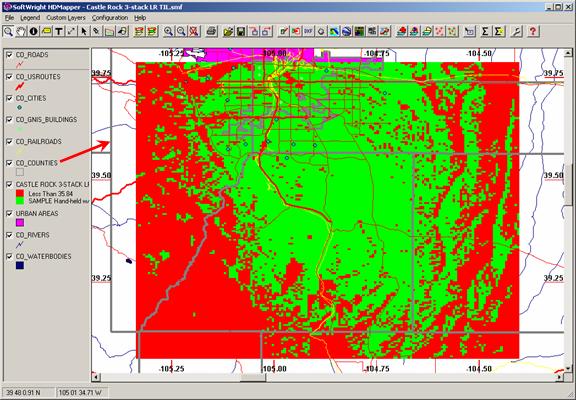The height and width of the screenshot is (400, 576).
Task: Click the red-crossed magnifier icon
Action: pos(194,32)
